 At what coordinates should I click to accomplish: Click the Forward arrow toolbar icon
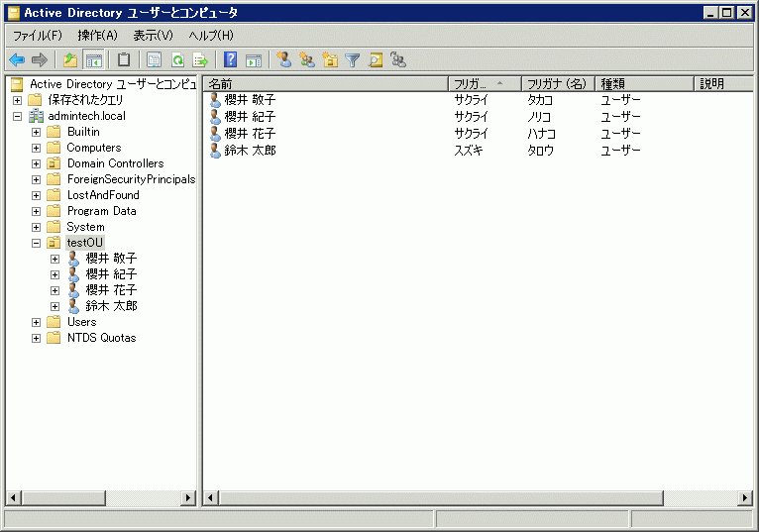(x=40, y=60)
